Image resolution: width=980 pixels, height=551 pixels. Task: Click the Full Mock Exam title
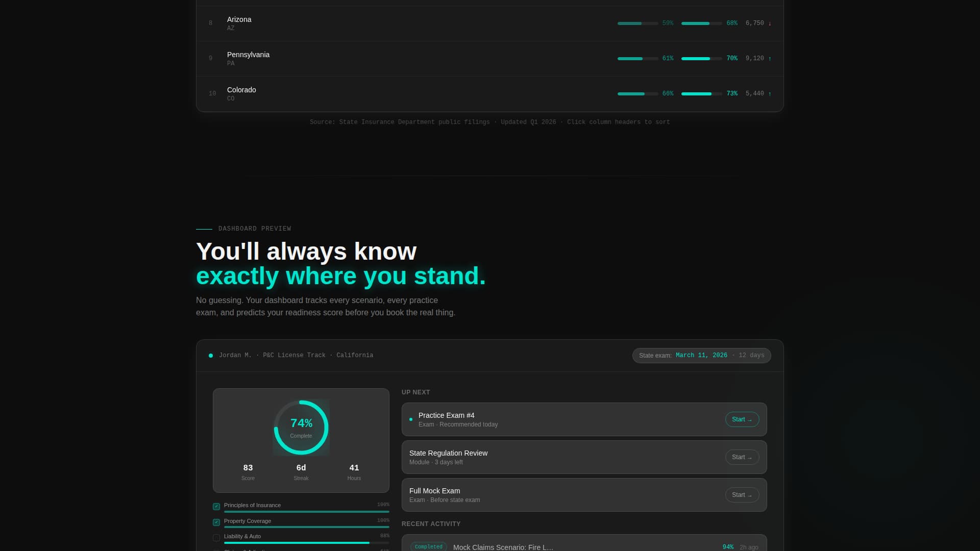pyautogui.click(x=434, y=491)
